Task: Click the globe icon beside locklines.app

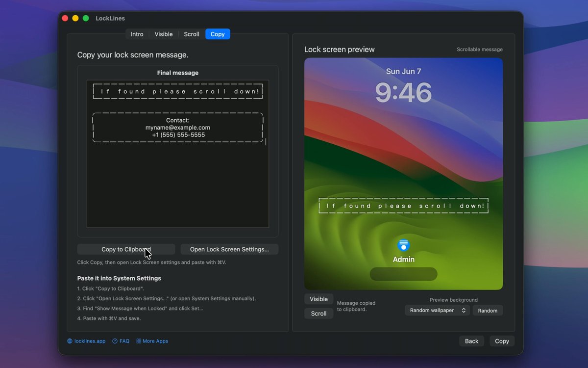Action: pos(70,341)
